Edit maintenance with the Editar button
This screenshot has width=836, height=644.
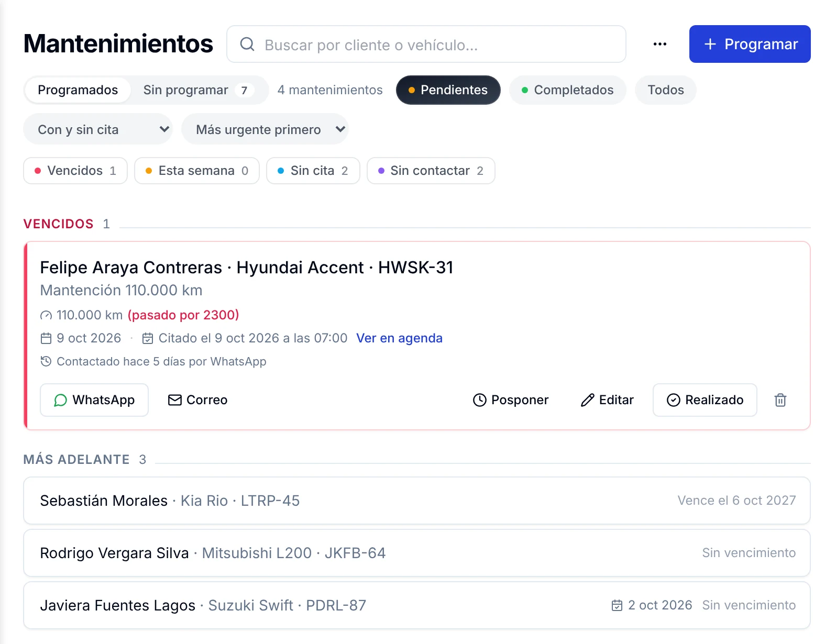[x=608, y=400]
